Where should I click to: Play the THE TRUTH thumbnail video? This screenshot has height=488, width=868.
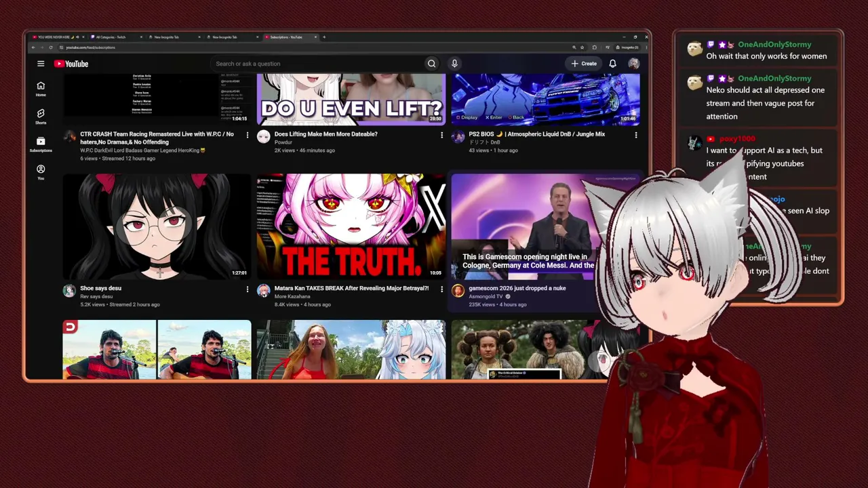point(351,226)
